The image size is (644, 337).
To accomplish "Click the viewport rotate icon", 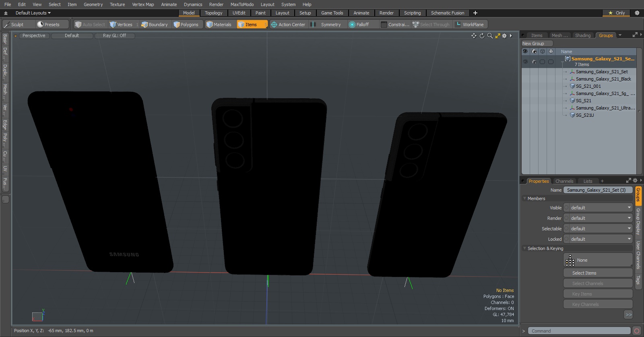I will tap(482, 36).
